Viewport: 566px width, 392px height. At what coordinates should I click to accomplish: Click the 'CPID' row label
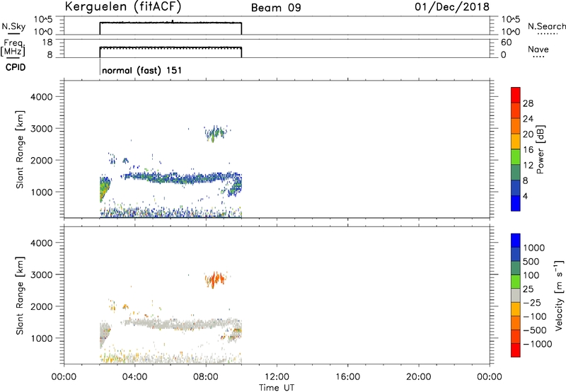[x=15, y=67]
